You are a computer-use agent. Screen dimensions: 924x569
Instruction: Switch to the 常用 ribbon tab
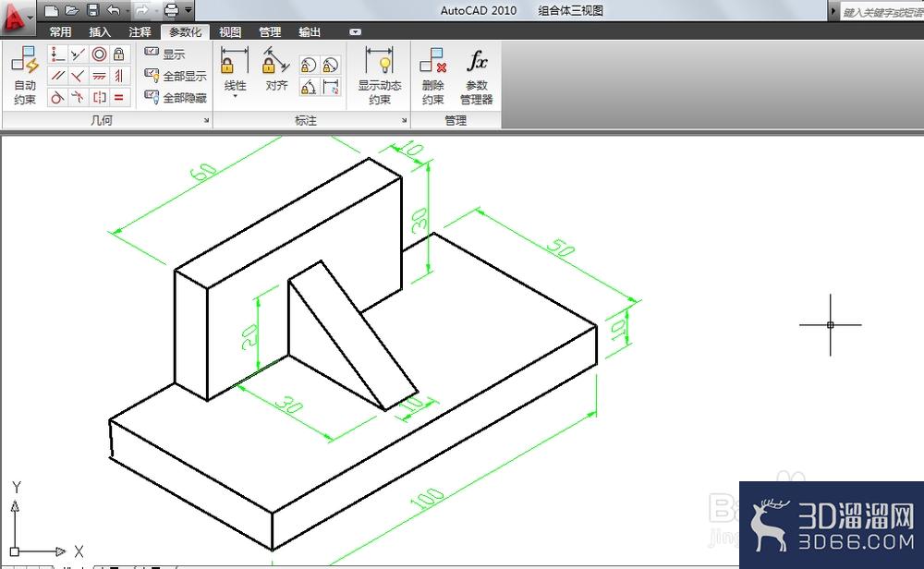click(60, 31)
